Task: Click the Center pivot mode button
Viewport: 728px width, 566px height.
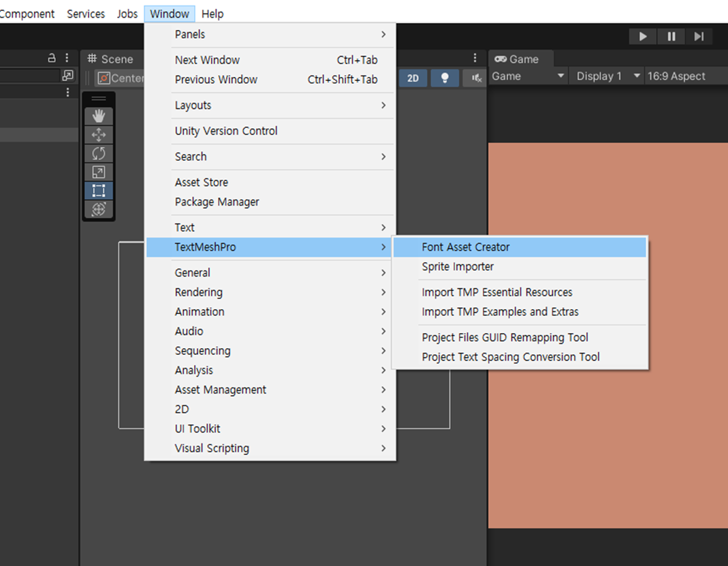Action: (121, 78)
